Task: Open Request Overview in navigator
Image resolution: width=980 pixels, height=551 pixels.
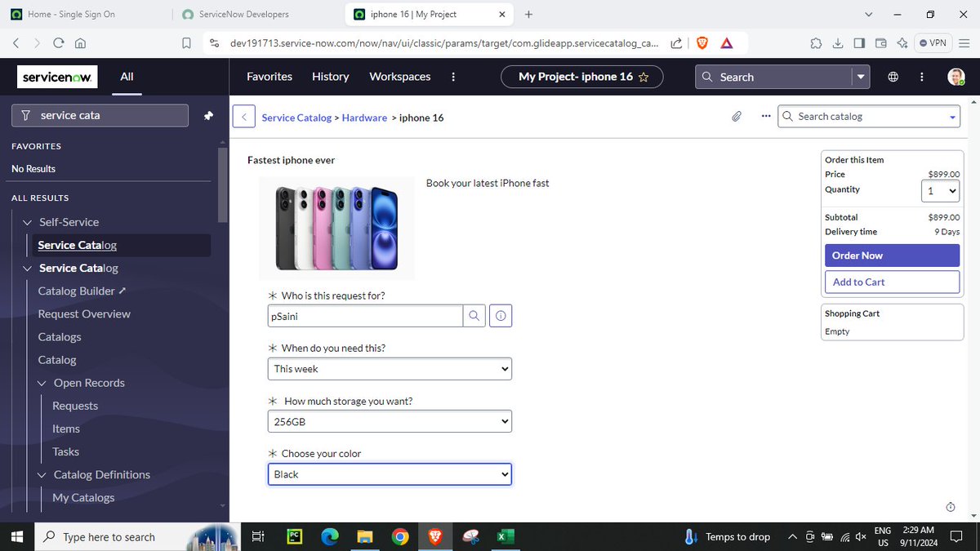Action: 84,313
